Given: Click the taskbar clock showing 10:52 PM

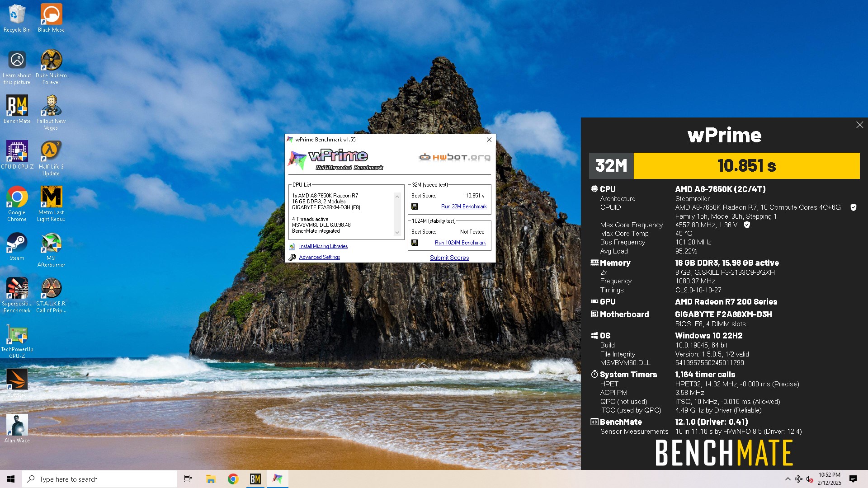Looking at the screenshot, I should [830, 479].
